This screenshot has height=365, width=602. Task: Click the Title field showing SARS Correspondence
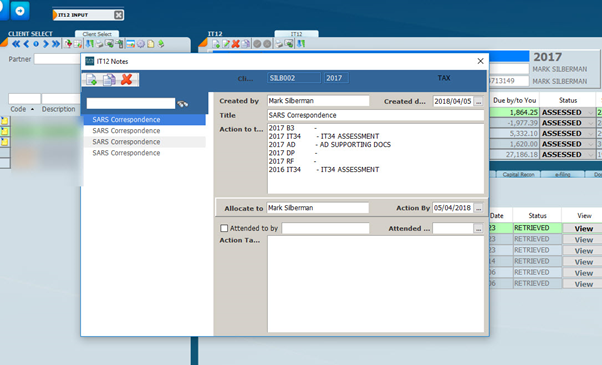click(375, 115)
